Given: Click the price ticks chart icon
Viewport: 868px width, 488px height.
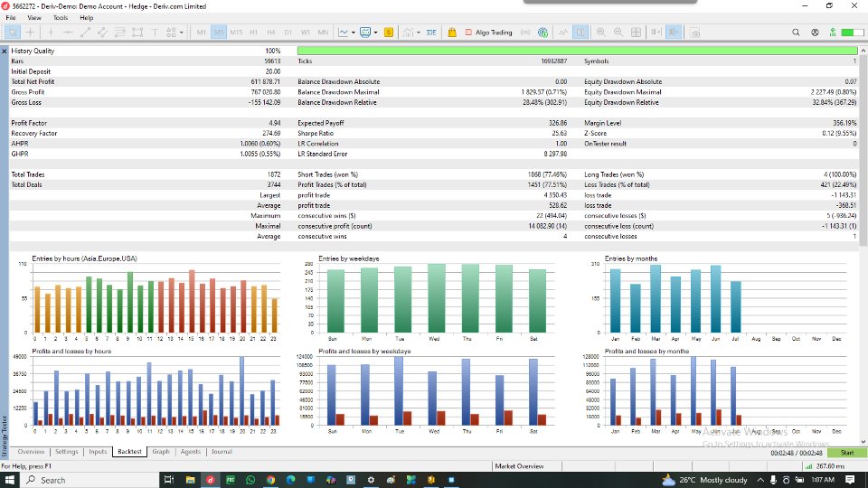Looking at the screenshot, I should tap(563, 33).
